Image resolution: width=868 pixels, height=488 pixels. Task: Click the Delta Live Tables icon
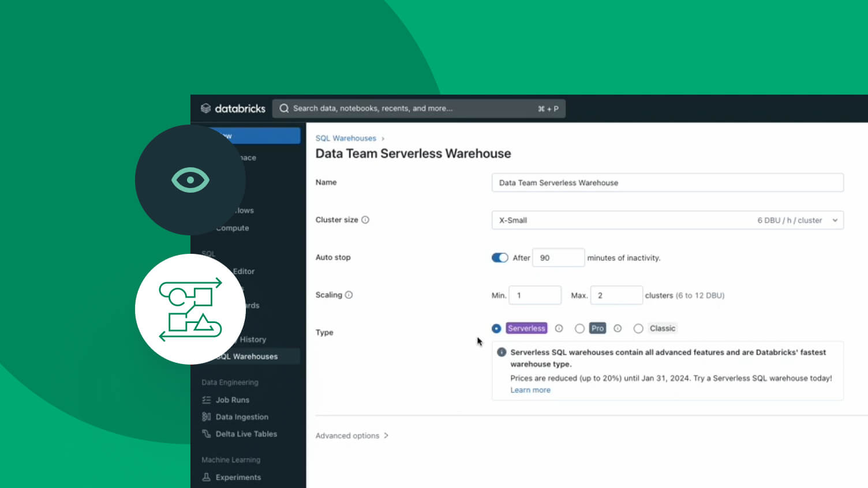pyautogui.click(x=206, y=434)
